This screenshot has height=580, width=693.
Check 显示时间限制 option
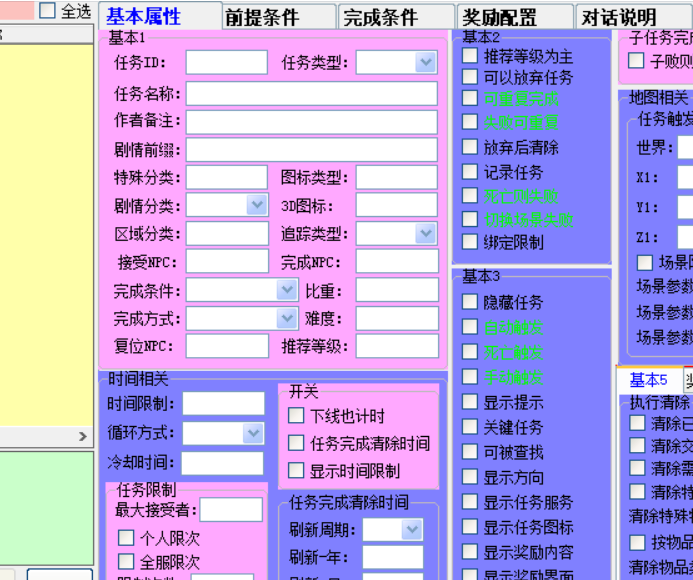point(296,470)
